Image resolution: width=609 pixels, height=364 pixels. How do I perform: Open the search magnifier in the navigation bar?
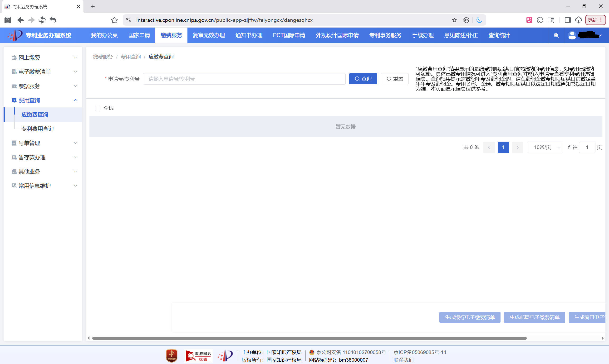[556, 35]
